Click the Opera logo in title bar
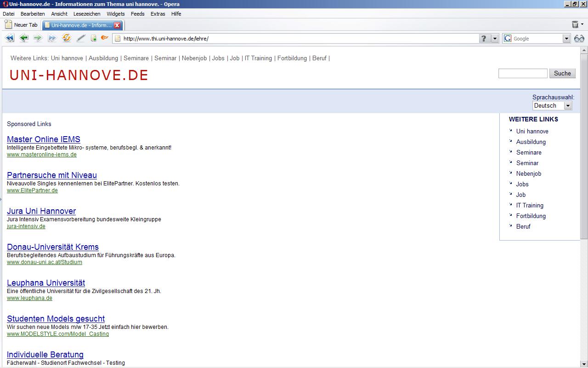Image resolution: width=588 pixels, height=368 pixels. click(x=6, y=4)
